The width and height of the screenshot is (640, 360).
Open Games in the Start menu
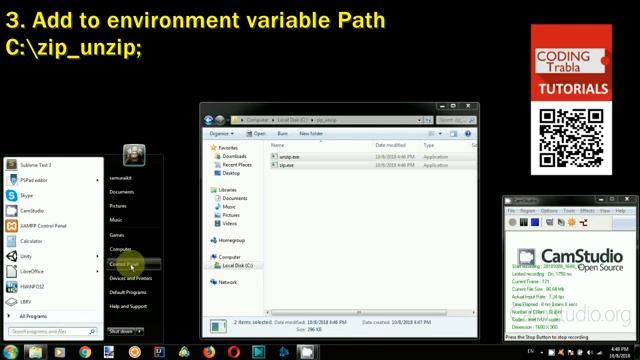pyautogui.click(x=117, y=235)
